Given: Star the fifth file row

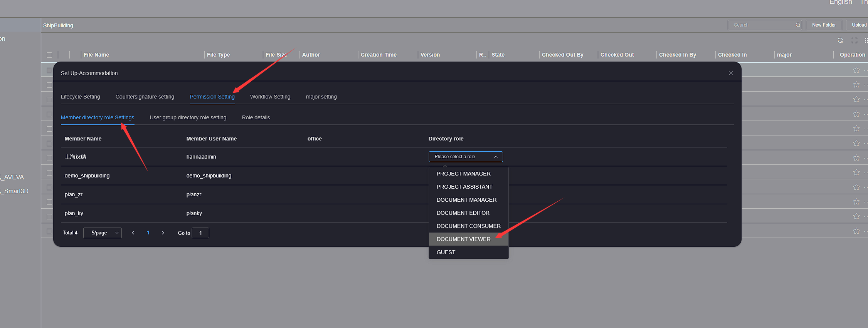Looking at the screenshot, I should [x=856, y=129].
